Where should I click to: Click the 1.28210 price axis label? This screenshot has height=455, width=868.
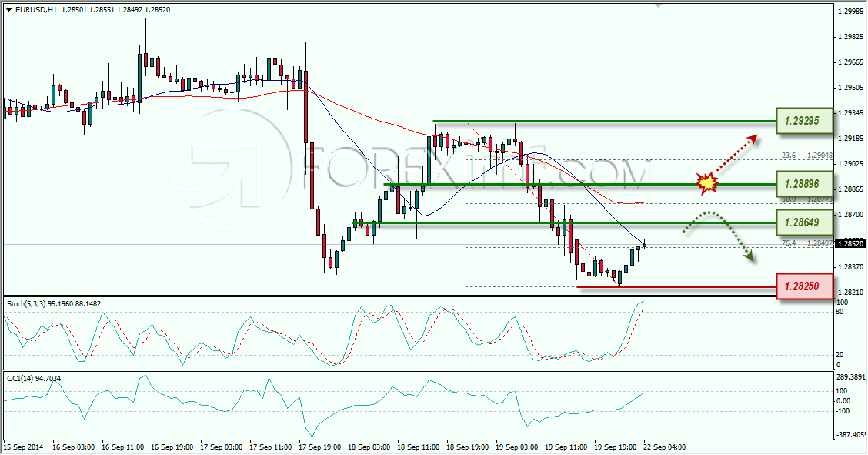pos(851,292)
